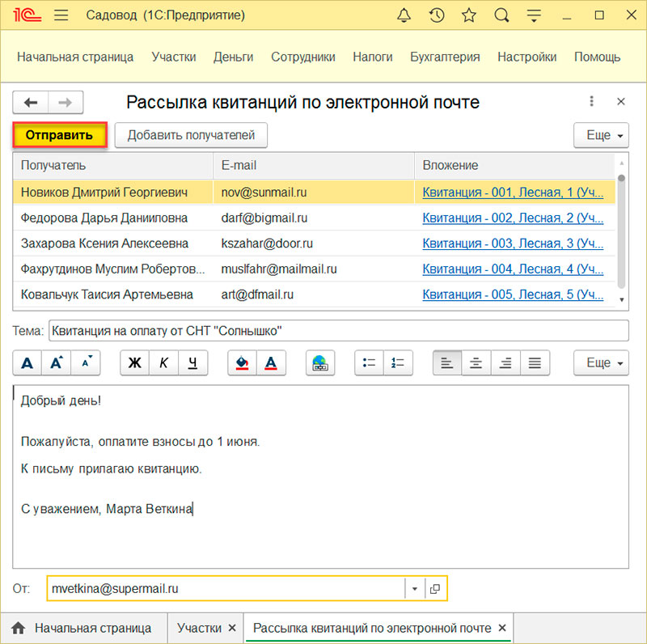The image size is (647, 644).
Task: Open the main hamburger menu
Action: click(61, 15)
